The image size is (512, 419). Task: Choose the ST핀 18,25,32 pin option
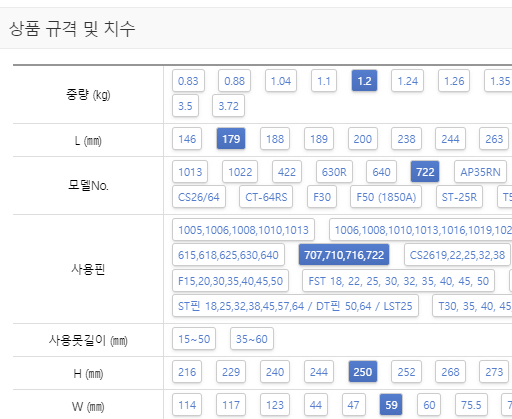coord(295,306)
